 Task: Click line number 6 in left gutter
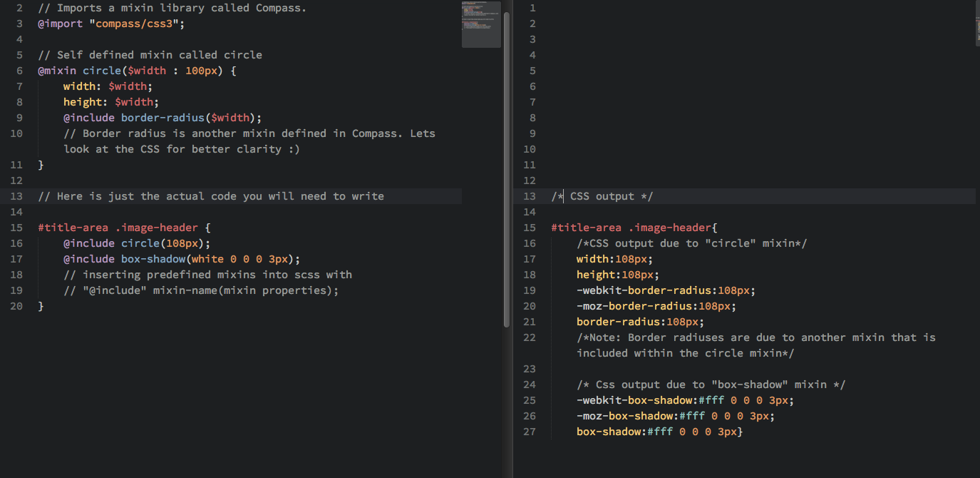click(x=19, y=71)
